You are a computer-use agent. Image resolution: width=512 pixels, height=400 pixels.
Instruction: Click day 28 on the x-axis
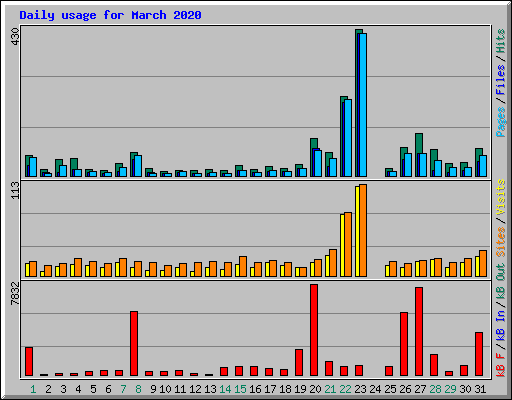[435, 389]
